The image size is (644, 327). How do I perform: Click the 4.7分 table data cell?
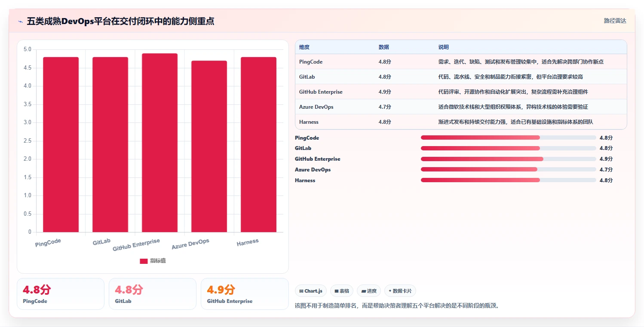tap(385, 107)
